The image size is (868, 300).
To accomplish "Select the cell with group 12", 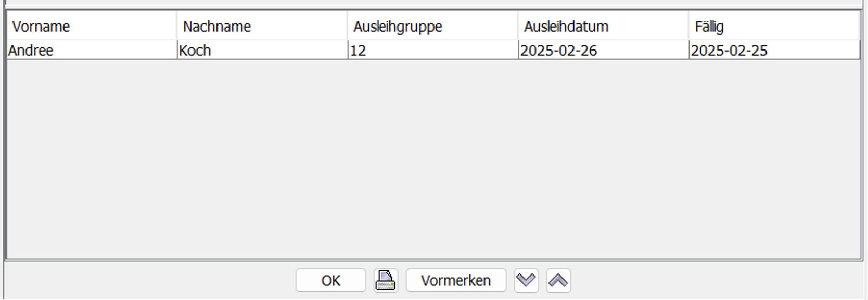I will point(433,51).
